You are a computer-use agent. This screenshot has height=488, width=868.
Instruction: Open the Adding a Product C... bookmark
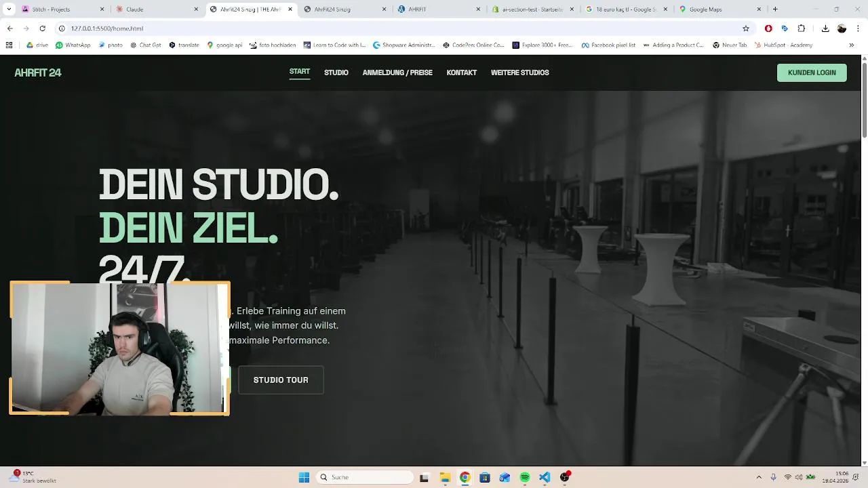(673, 45)
